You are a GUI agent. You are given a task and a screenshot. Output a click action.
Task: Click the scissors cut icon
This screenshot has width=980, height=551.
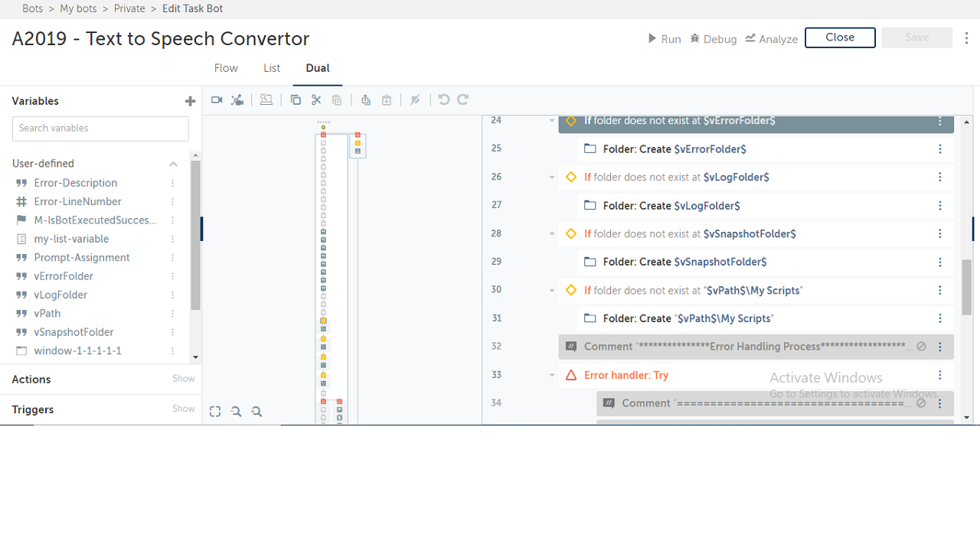[316, 100]
